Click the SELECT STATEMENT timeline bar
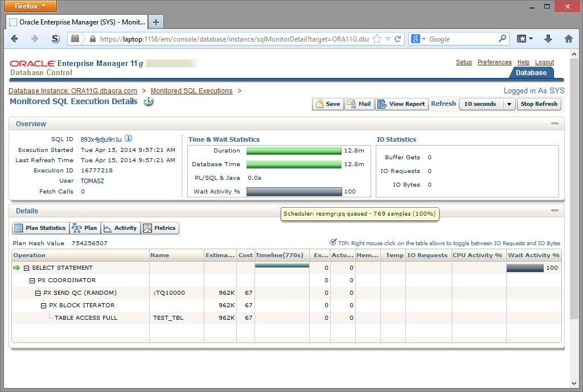Viewport: 583px width, 392px height. coord(282,265)
